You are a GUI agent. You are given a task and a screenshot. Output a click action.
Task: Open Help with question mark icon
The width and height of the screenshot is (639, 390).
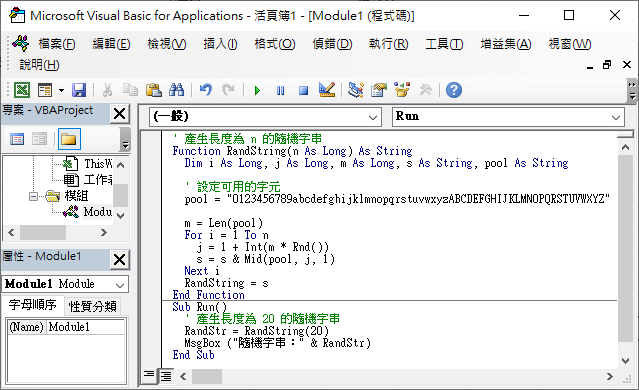pos(454,90)
